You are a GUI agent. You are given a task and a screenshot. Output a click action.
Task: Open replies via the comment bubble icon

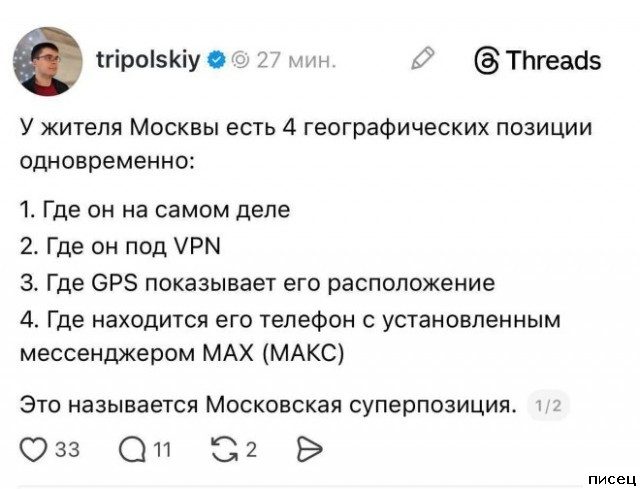pos(132,448)
